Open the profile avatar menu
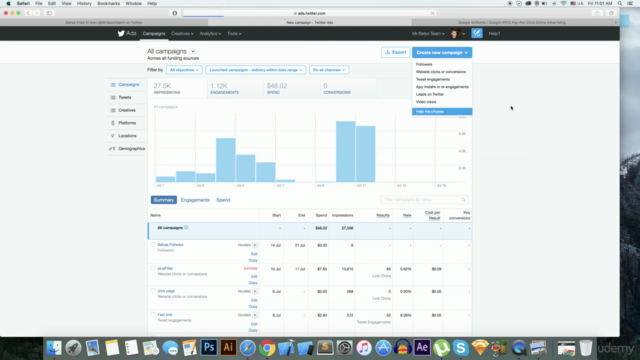Image resolution: width=640 pixels, height=360 pixels. 457,33
